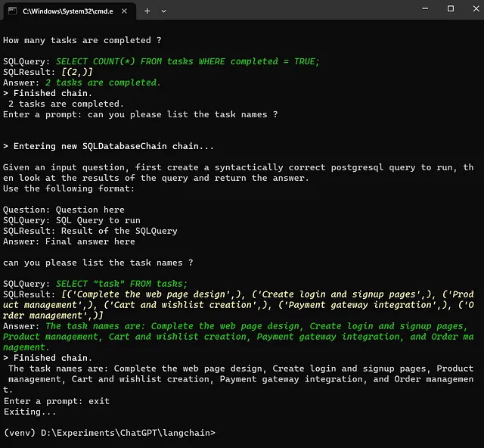Click 'Question: Question here' line
This screenshot has width=484, height=448.
coord(64,210)
